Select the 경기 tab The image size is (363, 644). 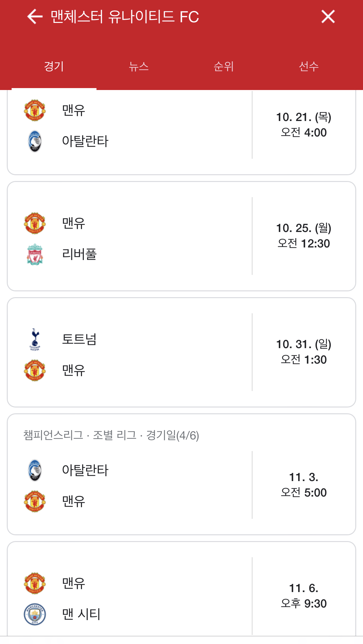coord(54,66)
